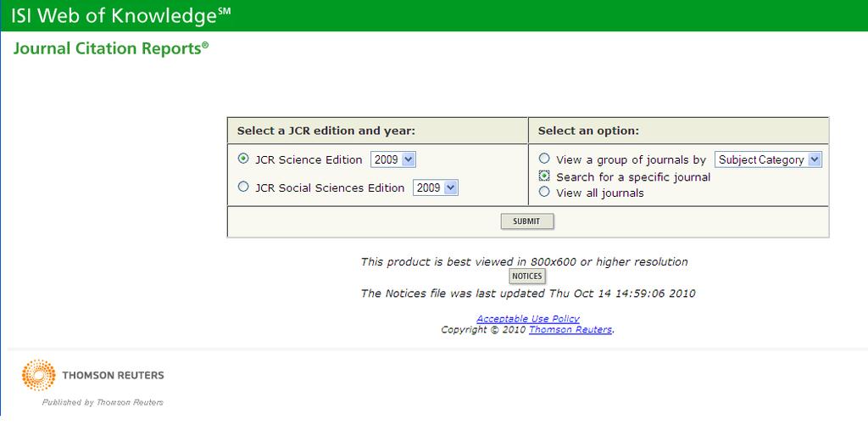
Task: Open the Acceptable Use Policy link
Action: [x=528, y=319]
